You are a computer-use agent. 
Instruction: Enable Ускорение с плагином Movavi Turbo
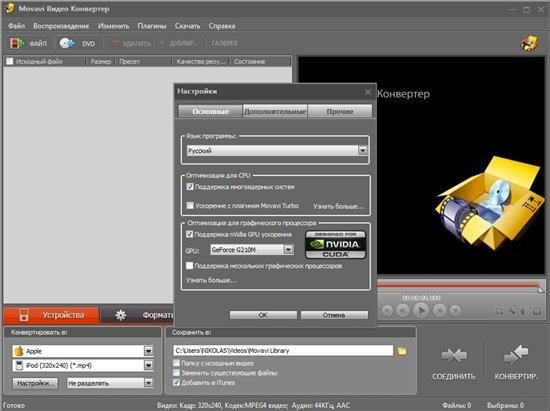pyautogui.click(x=190, y=205)
